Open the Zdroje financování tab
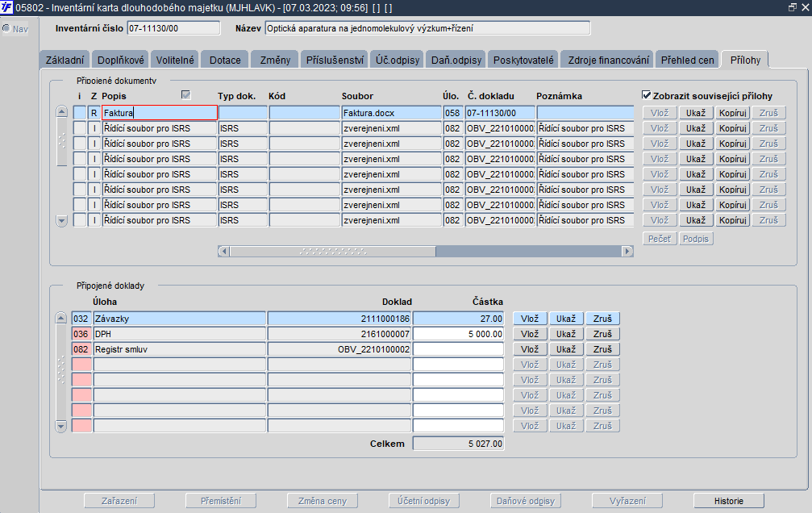Viewport: 812px width, 513px height. click(x=609, y=60)
